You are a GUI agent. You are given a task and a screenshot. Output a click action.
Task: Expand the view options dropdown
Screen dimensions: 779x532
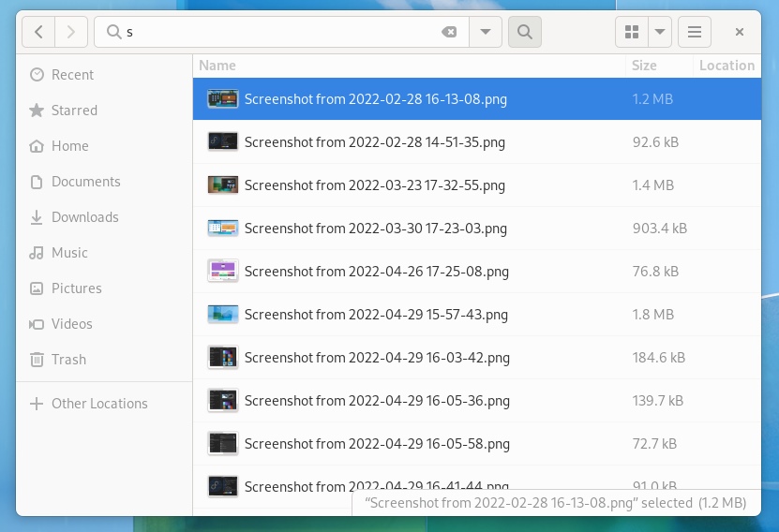coord(660,32)
